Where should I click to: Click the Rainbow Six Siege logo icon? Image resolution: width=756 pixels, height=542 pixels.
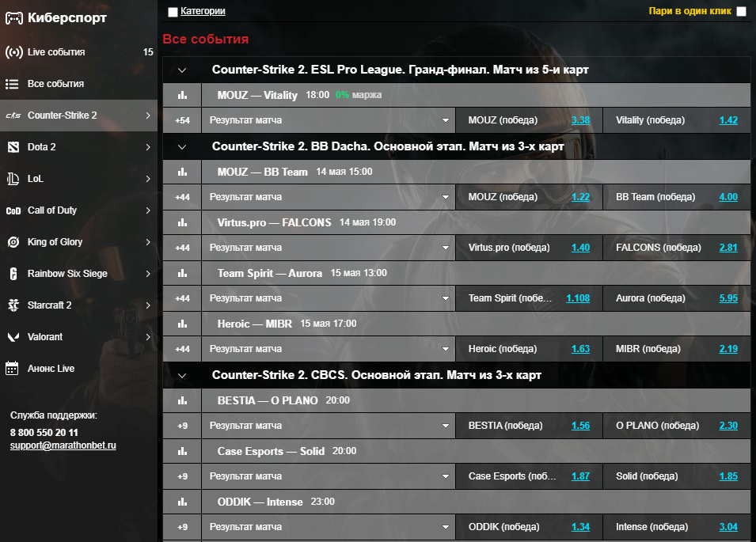point(13,274)
